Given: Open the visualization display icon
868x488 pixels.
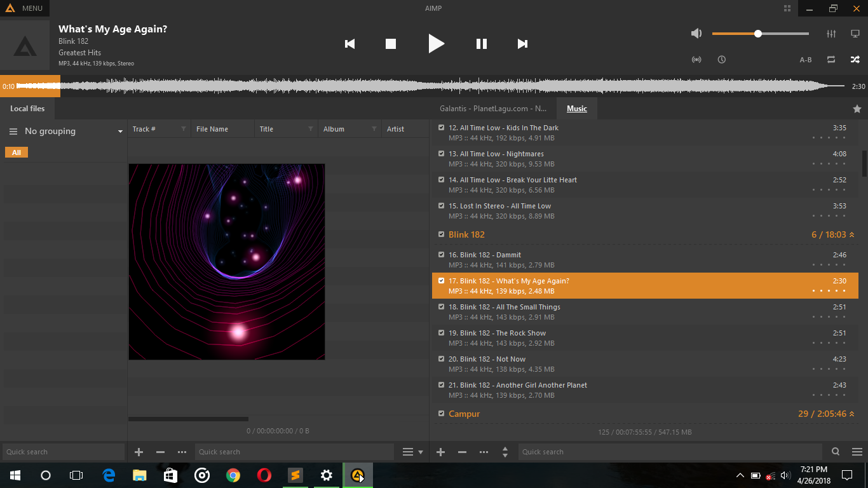Looking at the screenshot, I should coord(855,34).
